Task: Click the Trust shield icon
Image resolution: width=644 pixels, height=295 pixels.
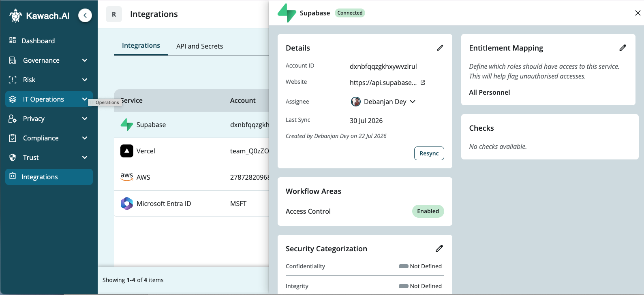Action: 13,157
